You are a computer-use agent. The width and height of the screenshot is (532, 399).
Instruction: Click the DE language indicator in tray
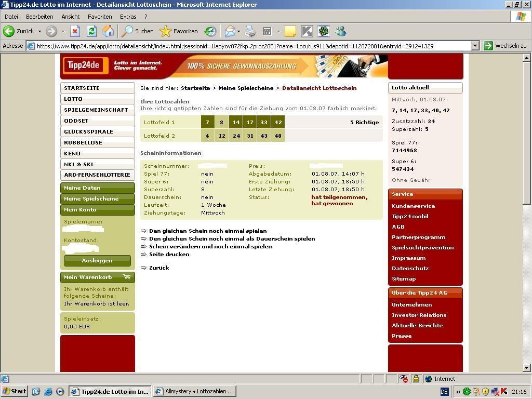click(x=445, y=392)
